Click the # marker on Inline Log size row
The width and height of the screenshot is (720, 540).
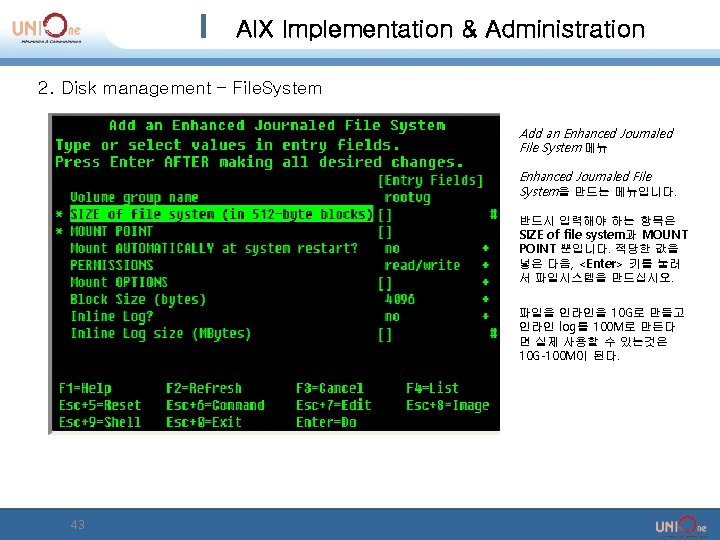pos(494,333)
